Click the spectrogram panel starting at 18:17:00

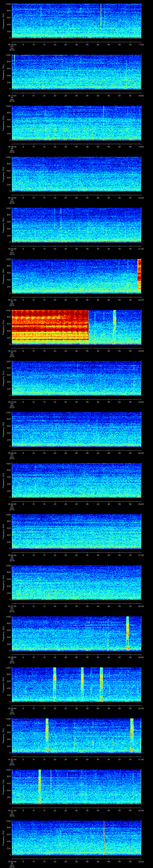tap(76, 72)
